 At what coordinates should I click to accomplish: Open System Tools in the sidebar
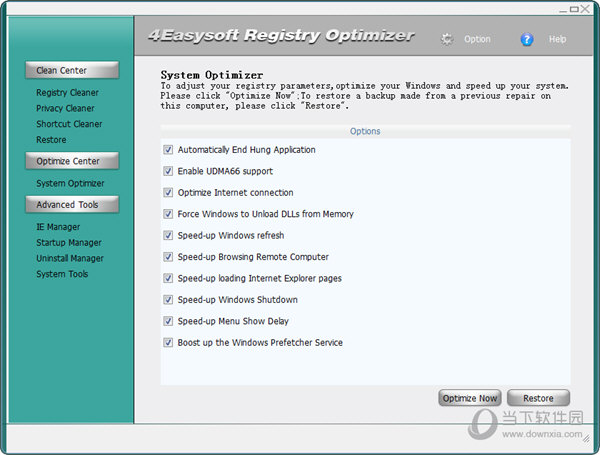(62, 274)
